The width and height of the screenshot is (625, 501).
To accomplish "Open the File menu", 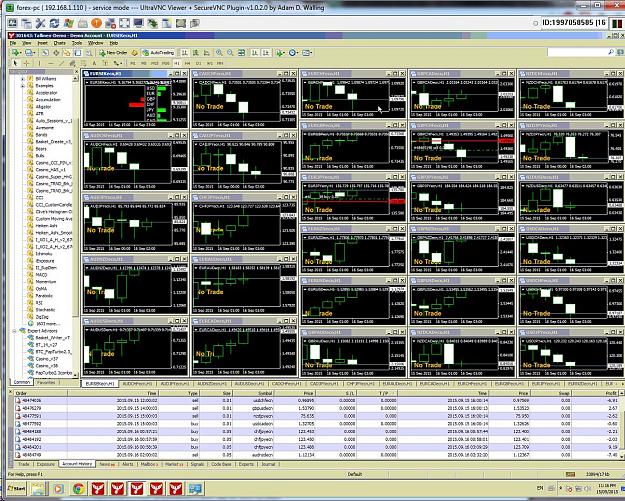I will click(13, 43).
